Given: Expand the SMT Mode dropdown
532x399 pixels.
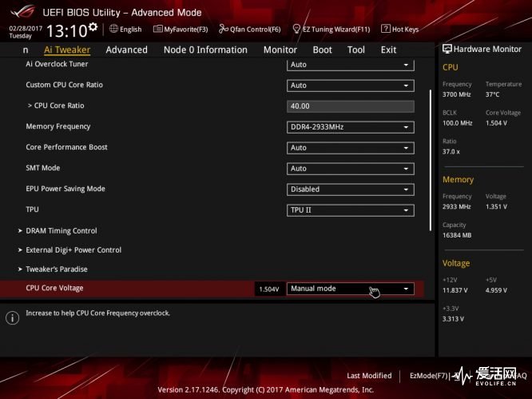Looking at the screenshot, I should [x=351, y=169].
